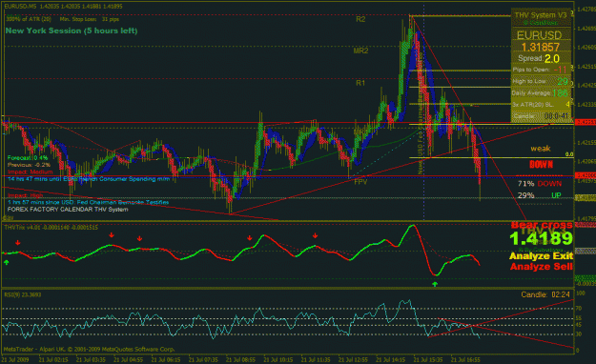
Task: Open the Fed Chairman Bernanke Testifies news line
Action: coord(88,202)
